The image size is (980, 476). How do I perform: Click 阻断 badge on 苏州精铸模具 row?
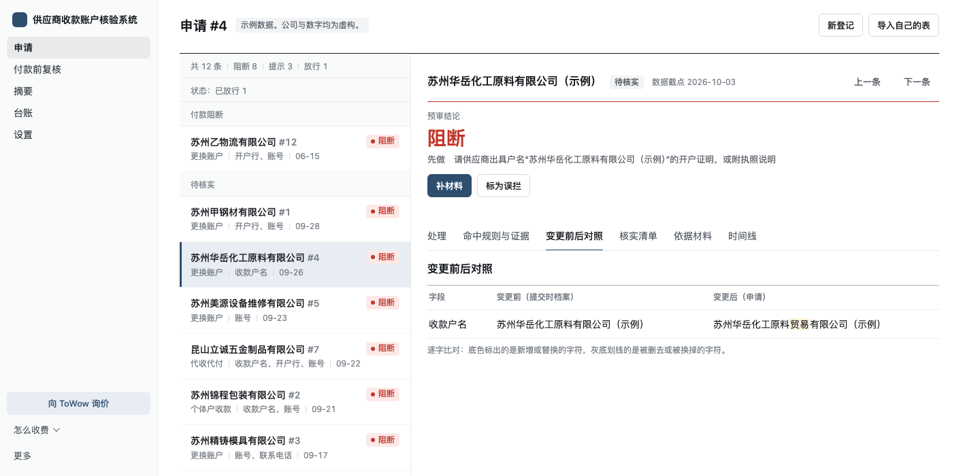[x=382, y=440]
